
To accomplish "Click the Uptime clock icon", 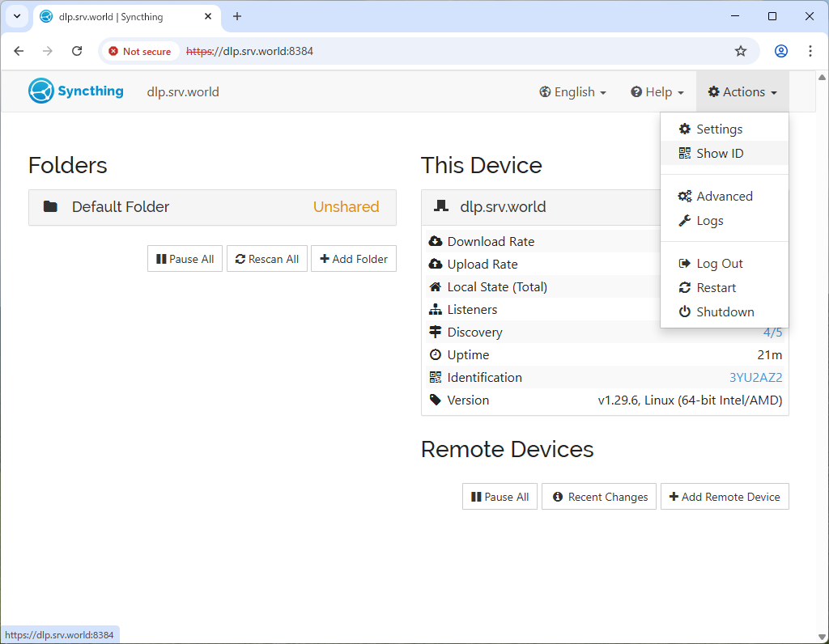I will click(435, 354).
